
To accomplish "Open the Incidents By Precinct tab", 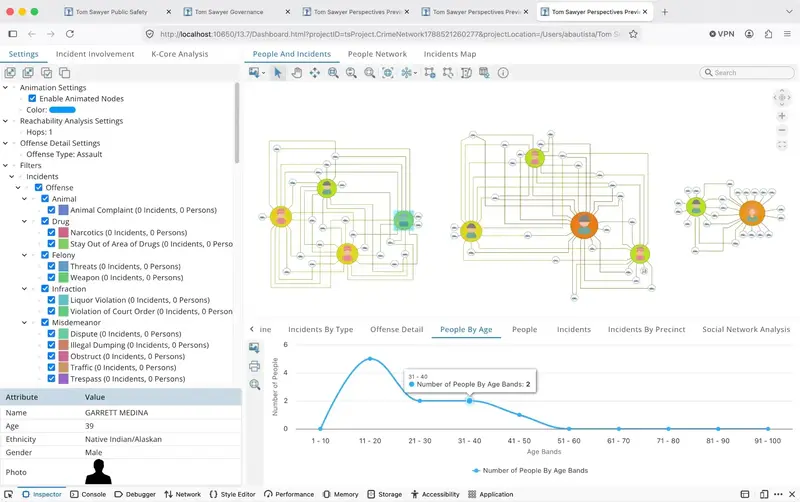I will pyautogui.click(x=646, y=329).
